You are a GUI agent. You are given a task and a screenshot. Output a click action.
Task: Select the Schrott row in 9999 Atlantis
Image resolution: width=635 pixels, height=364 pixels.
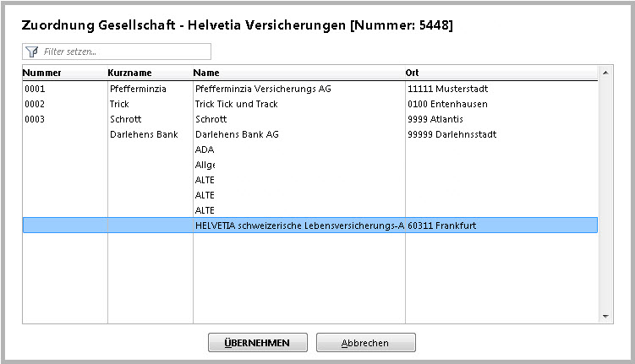pos(211,119)
